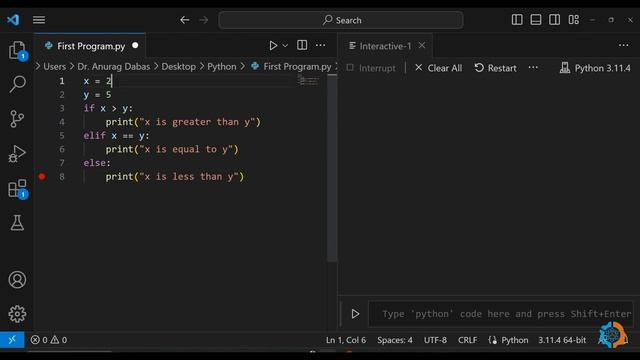Click Clear All in interactive window
This screenshot has height=360, width=640.
(438, 68)
